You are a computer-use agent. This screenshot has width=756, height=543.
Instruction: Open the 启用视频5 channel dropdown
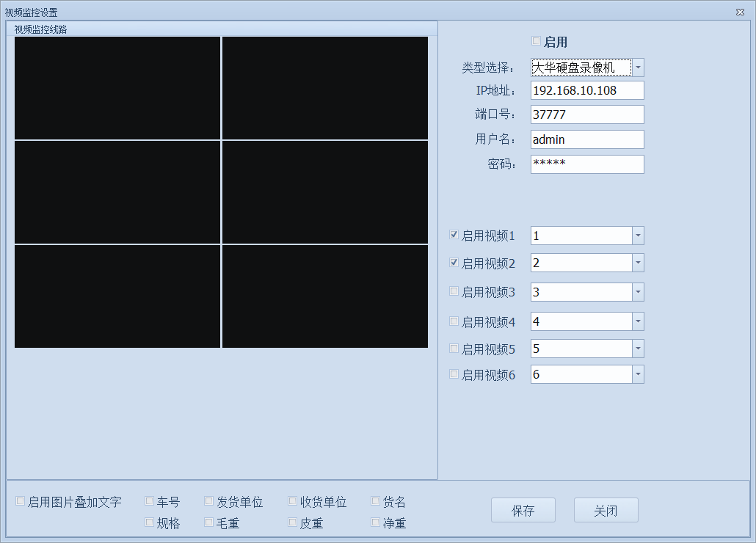click(x=638, y=349)
